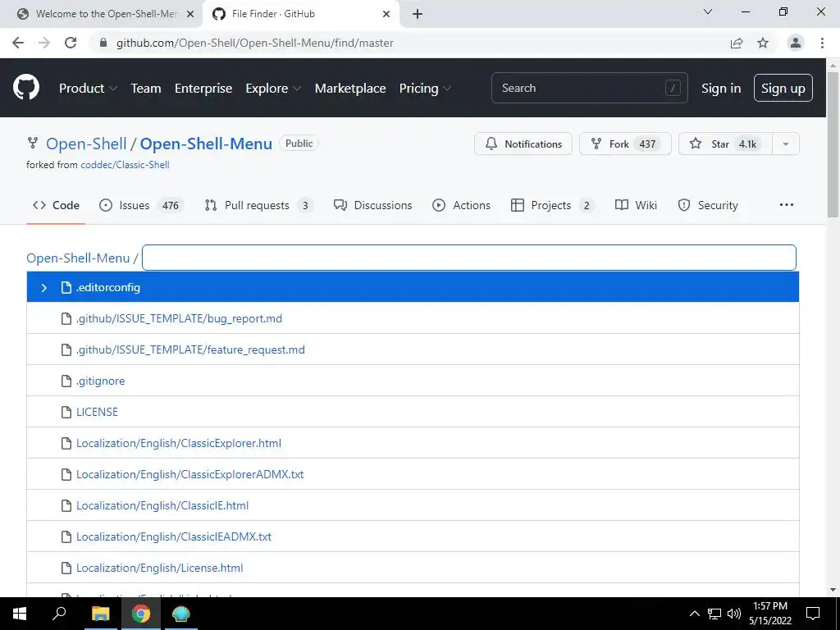Open the Discussions tab

pyautogui.click(x=373, y=205)
